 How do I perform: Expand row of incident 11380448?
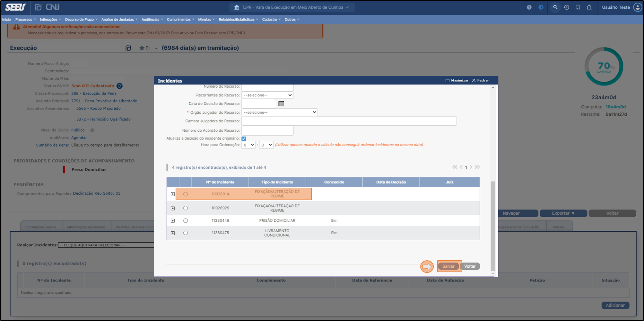tap(173, 221)
